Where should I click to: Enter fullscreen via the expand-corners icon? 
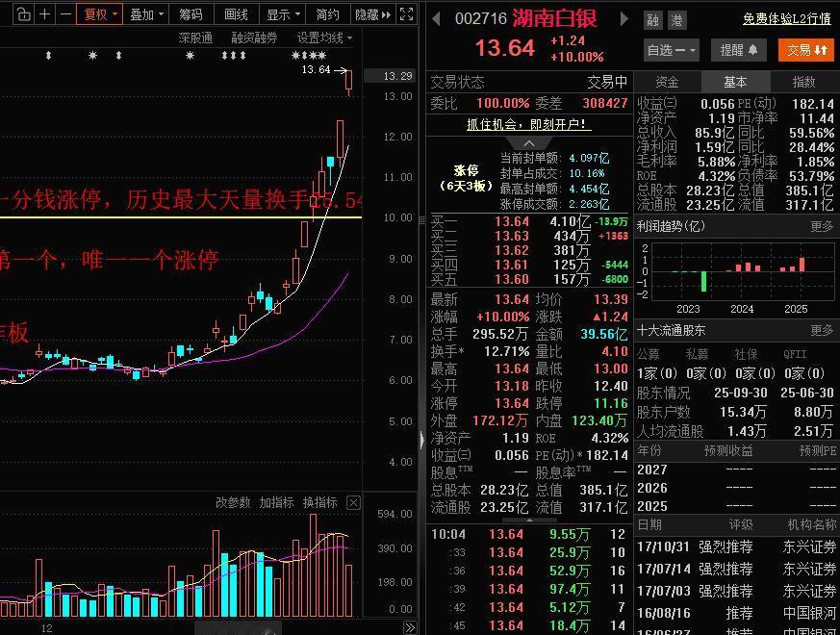pos(408,14)
